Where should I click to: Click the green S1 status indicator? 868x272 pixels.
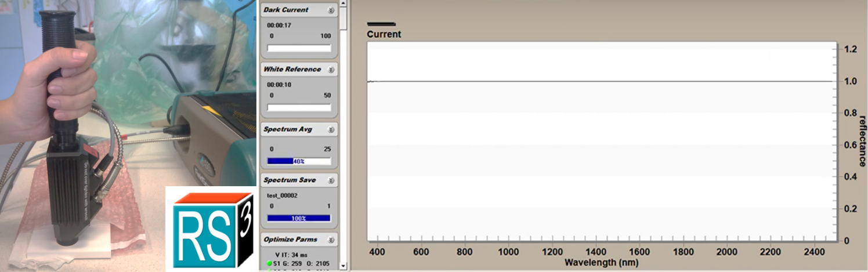(x=269, y=264)
